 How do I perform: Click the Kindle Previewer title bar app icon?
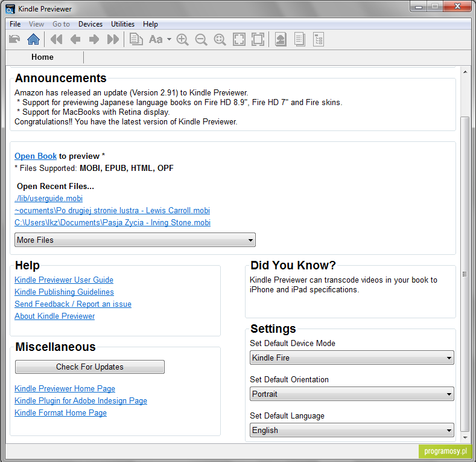10,9
